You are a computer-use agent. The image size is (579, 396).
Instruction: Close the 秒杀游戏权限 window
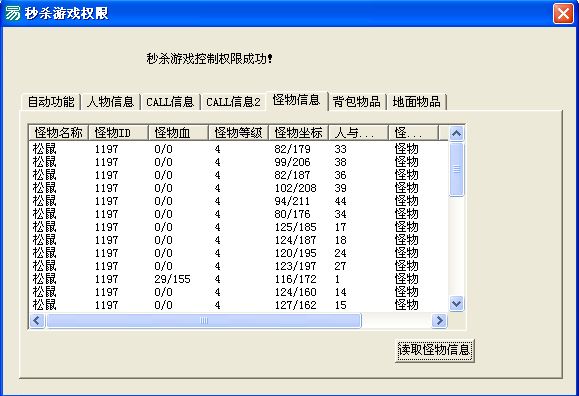(x=563, y=14)
